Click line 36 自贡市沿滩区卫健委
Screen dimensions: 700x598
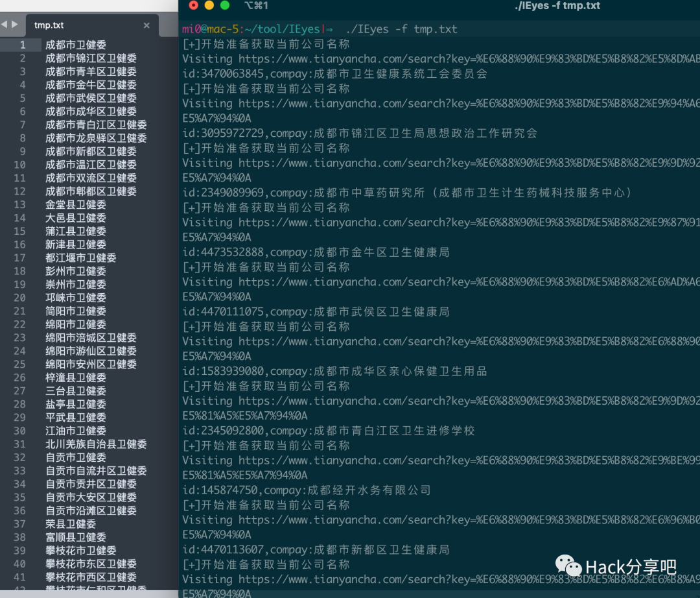(91, 511)
